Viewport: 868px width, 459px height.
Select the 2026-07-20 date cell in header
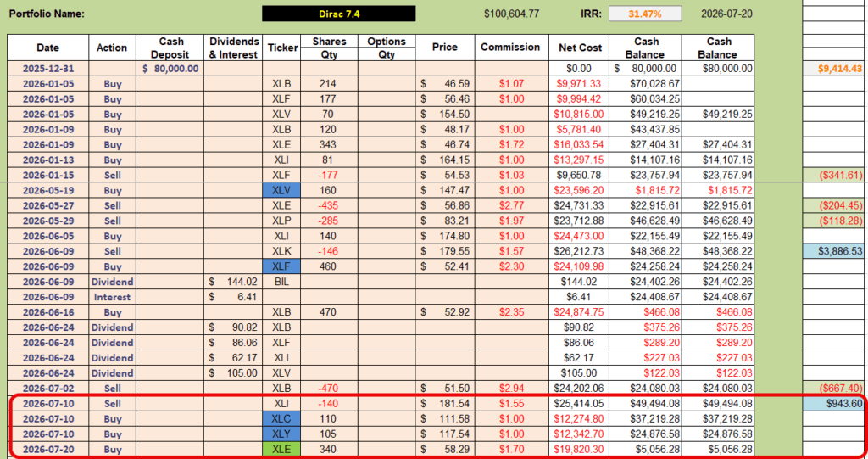(726, 14)
